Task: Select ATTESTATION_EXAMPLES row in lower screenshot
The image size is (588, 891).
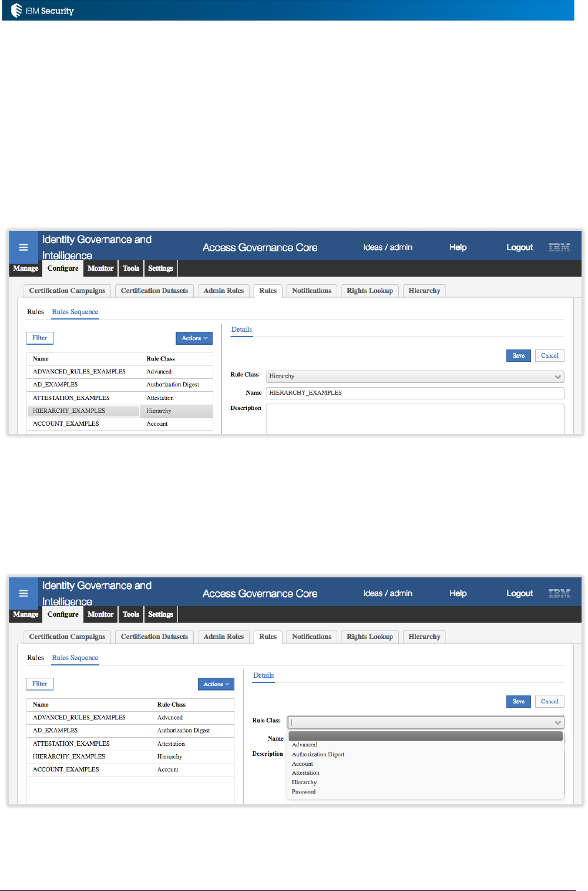Action: click(x=130, y=744)
